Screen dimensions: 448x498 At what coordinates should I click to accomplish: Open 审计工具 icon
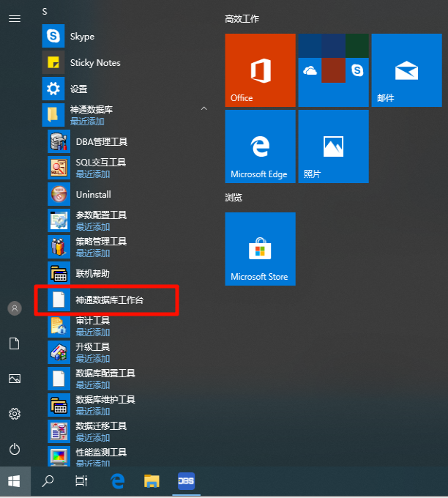click(59, 326)
